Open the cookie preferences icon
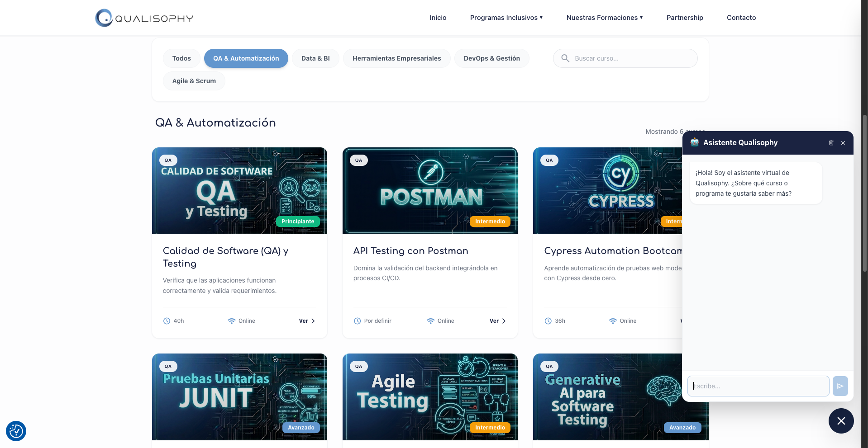Viewport: 868px width, 448px height. [x=16, y=431]
